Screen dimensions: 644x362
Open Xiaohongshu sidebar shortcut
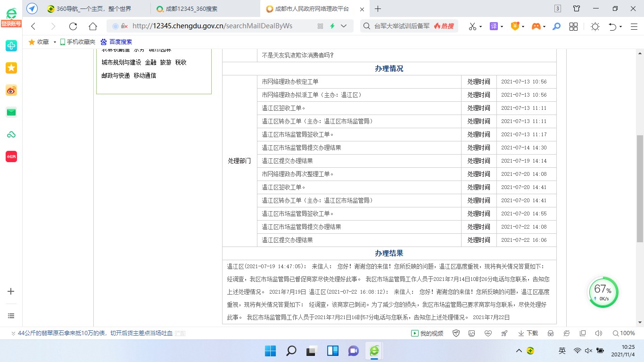pos(11,156)
